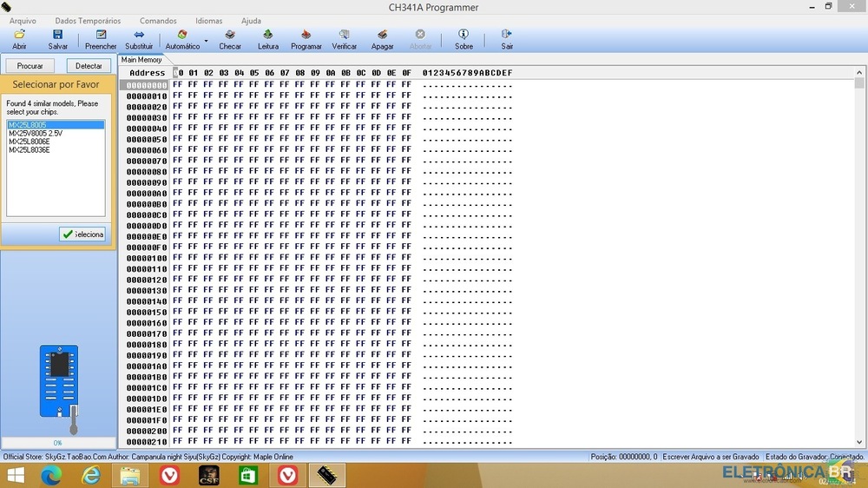Open File Explorer from the taskbar

(129, 475)
